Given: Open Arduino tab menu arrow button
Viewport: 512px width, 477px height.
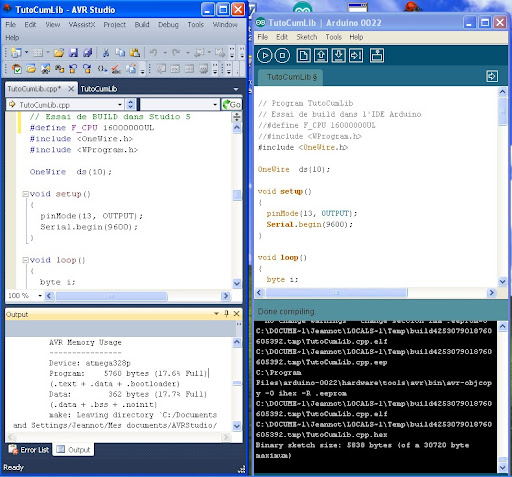Looking at the screenshot, I should pyautogui.click(x=492, y=76).
